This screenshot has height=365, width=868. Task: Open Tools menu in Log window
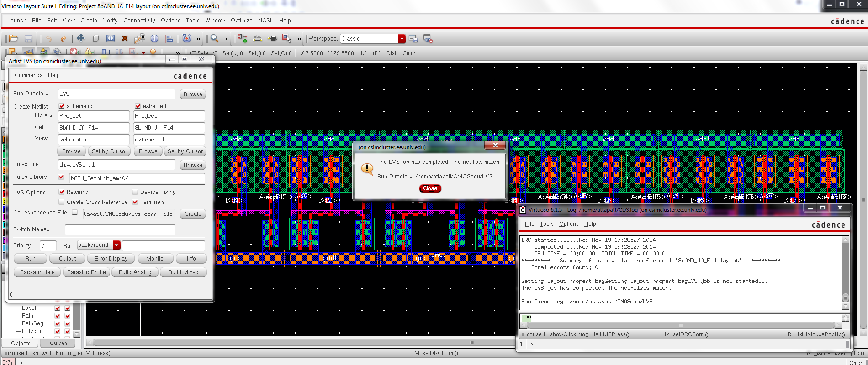(x=546, y=224)
